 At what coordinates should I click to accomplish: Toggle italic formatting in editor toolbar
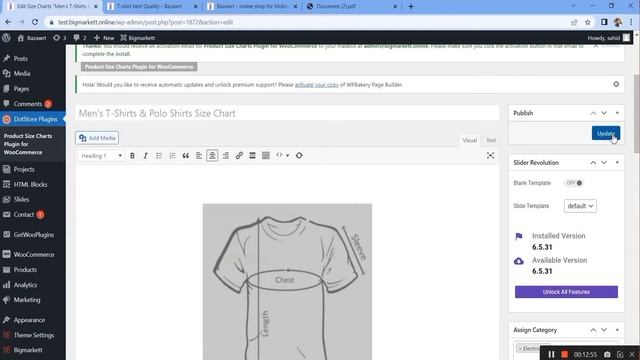click(145, 156)
